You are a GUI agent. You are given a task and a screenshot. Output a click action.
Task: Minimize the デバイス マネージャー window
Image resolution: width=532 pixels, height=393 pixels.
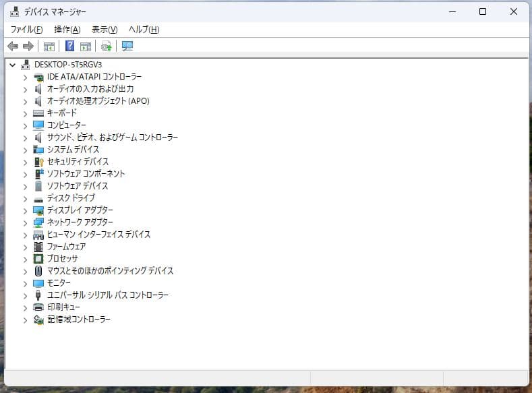pos(452,11)
